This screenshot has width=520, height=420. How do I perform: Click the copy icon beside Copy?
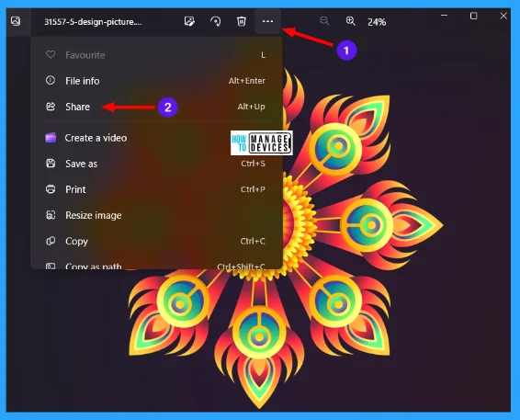coord(51,241)
